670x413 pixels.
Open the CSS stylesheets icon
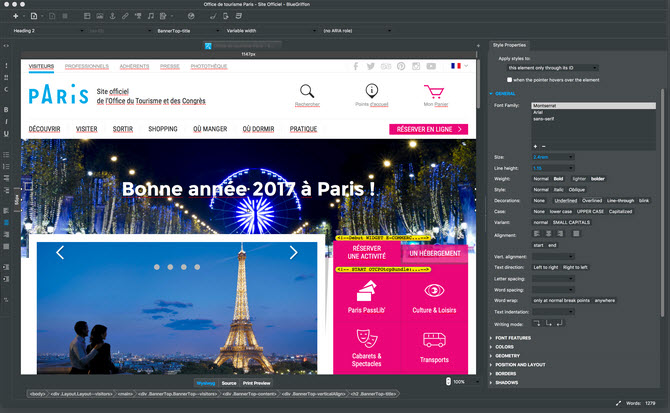tap(238, 16)
